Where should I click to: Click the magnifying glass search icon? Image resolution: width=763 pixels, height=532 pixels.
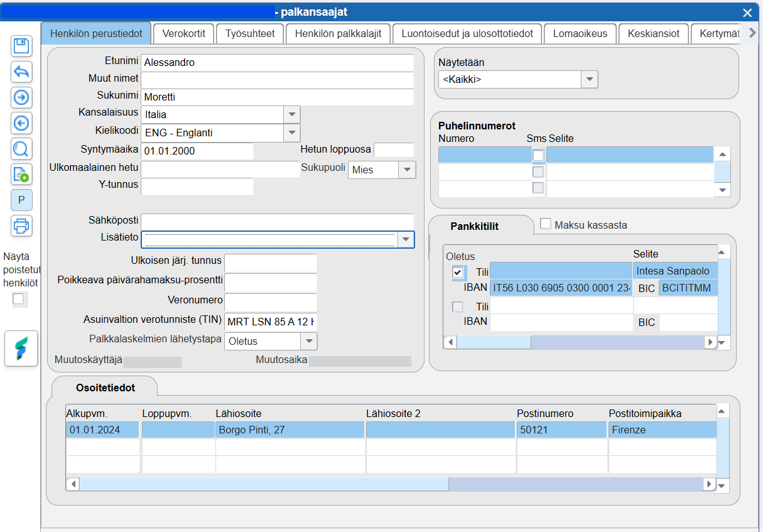pyautogui.click(x=22, y=149)
